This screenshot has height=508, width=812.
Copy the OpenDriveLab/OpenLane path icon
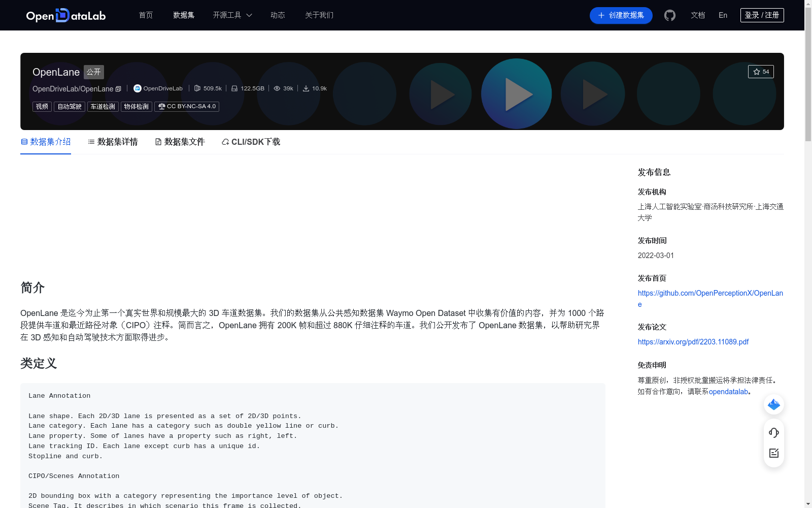[x=118, y=89]
